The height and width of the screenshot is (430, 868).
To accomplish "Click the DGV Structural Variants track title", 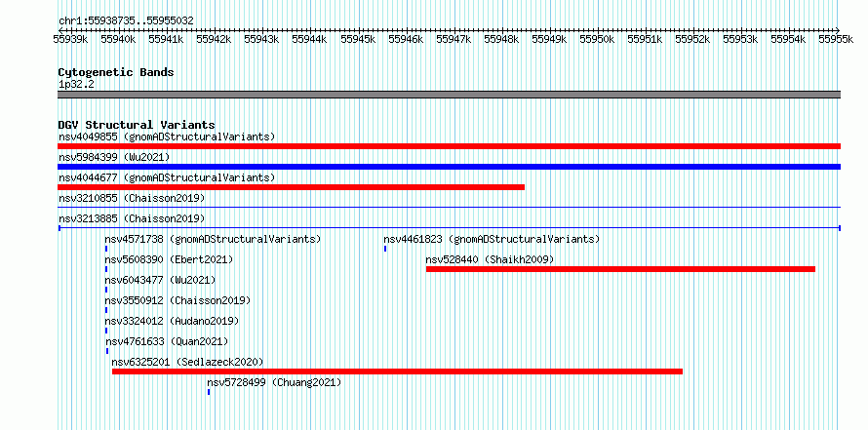I will tap(137, 125).
